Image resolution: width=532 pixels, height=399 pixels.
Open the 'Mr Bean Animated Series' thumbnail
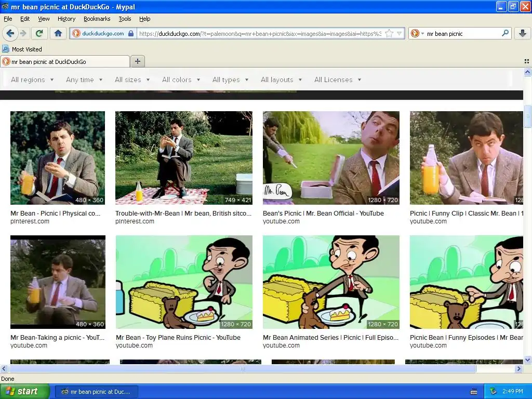(331, 282)
